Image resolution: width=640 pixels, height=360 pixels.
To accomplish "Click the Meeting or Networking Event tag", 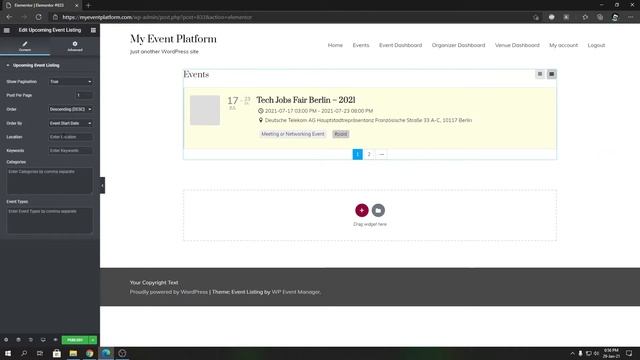I will point(293,134).
